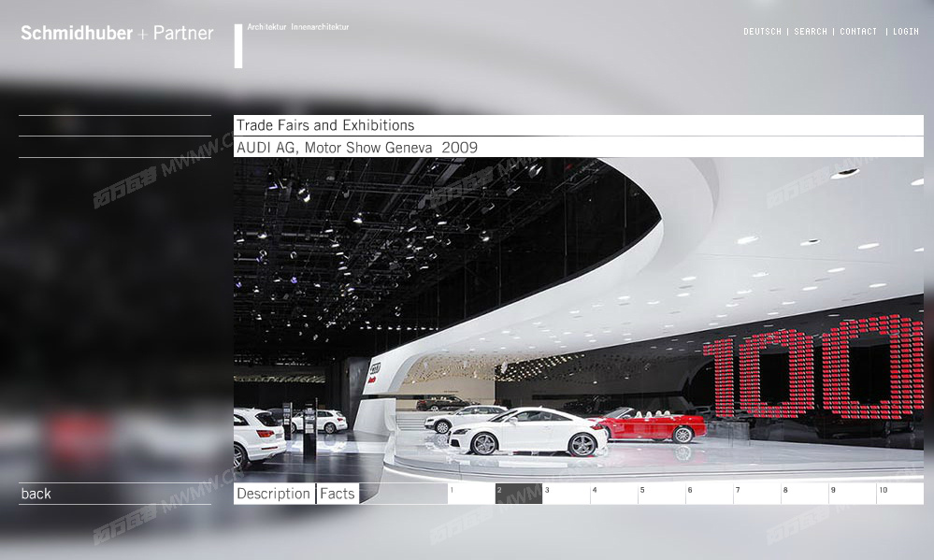Image resolution: width=934 pixels, height=560 pixels.
Task: Click the Audi stand exhibition photo
Action: click(x=579, y=320)
